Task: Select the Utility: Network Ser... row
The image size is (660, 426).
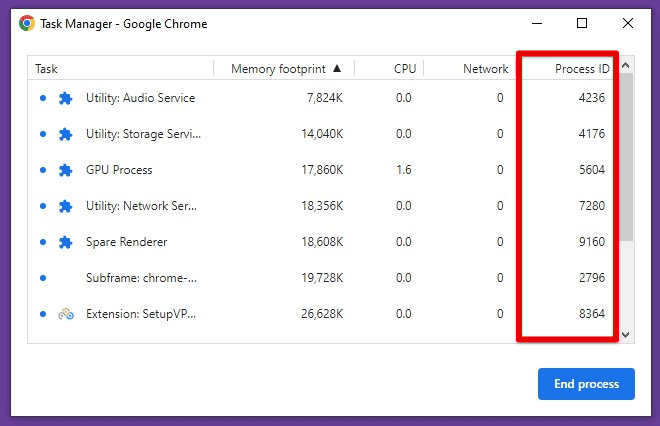Action: tap(323, 206)
